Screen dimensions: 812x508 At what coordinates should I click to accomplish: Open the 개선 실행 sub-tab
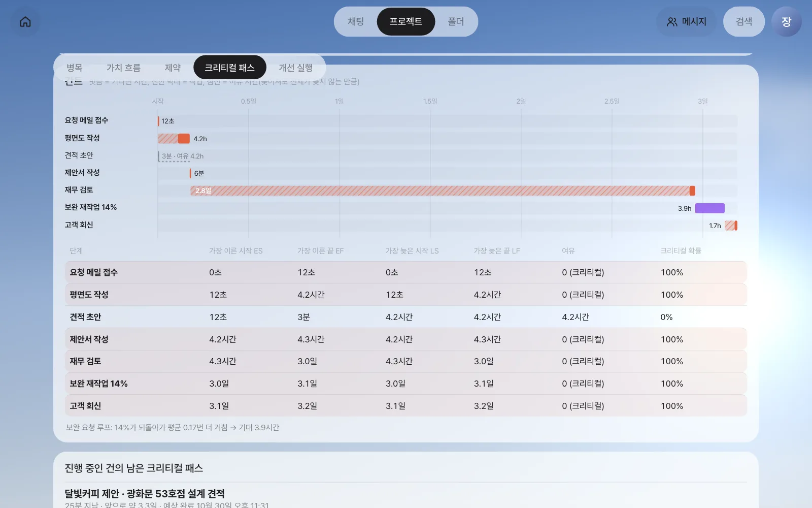click(295, 68)
